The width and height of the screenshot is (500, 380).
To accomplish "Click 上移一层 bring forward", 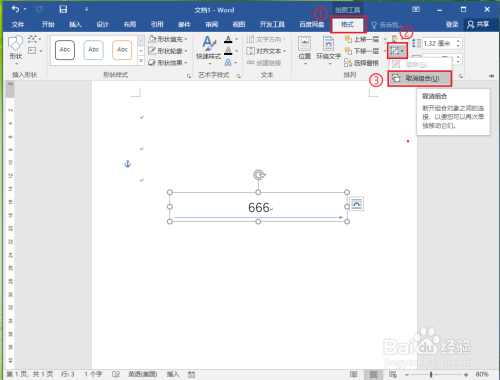I will pos(362,39).
